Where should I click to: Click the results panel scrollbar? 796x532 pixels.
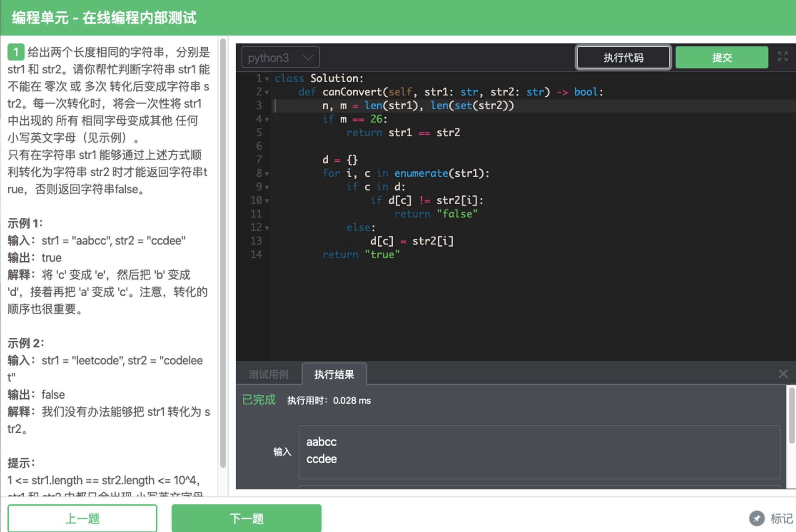point(791,416)
